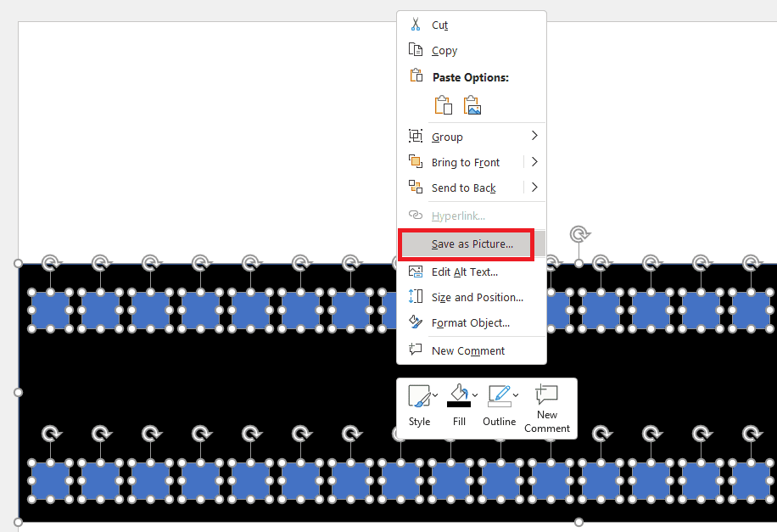Select Bring to Front menu text
The height and width of the screenshot is (532, 777).
pos(466,163)
